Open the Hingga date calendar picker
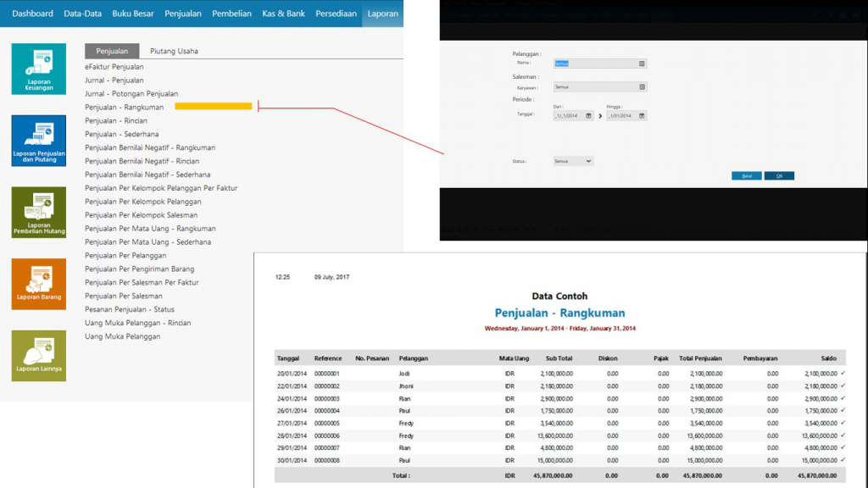Image resolution: width=868 pixels, height=488 pixels. click(x=642, y=115)
